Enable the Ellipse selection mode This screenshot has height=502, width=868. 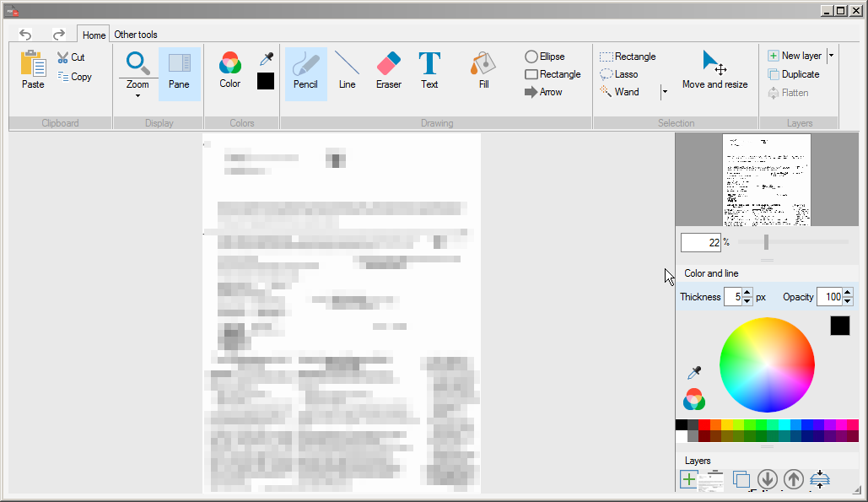[x=545, y=57]
